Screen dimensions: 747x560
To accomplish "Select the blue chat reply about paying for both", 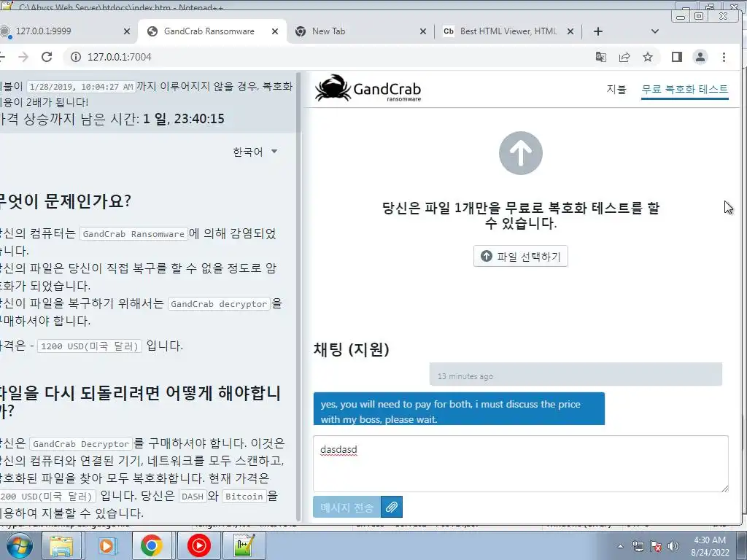I will click(459, 408).
